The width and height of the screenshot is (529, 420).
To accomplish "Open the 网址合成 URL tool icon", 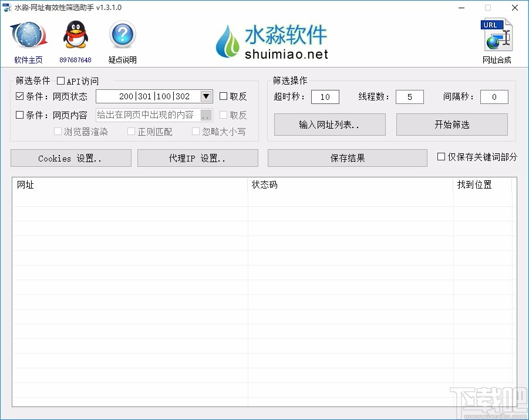I will point(496,36).
